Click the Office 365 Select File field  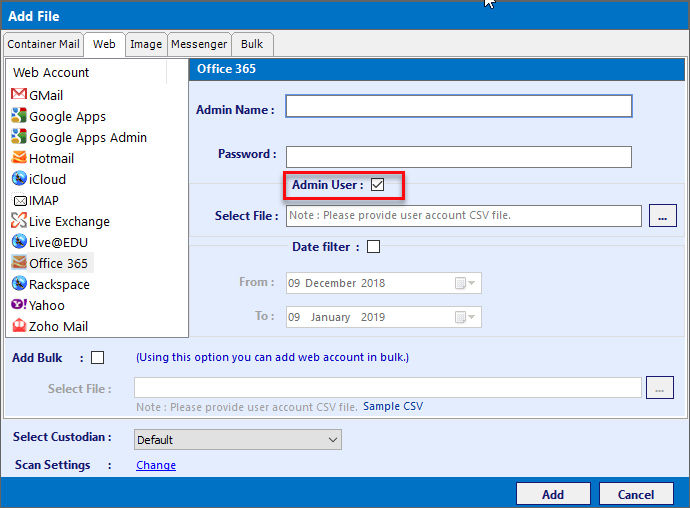tap(464, 216)
